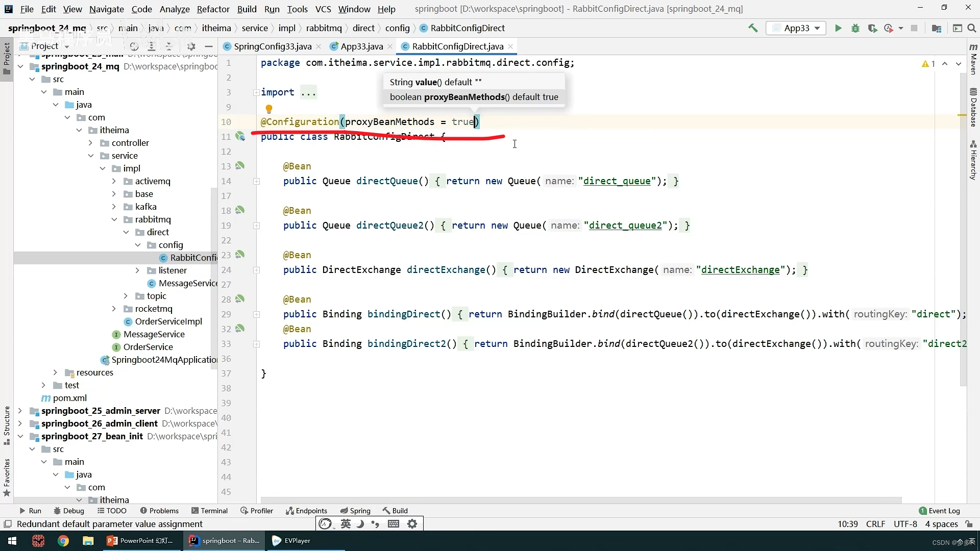Click the Build project hammer icon
The height and width of the screenshot is (551, 980).
(753, 28)
